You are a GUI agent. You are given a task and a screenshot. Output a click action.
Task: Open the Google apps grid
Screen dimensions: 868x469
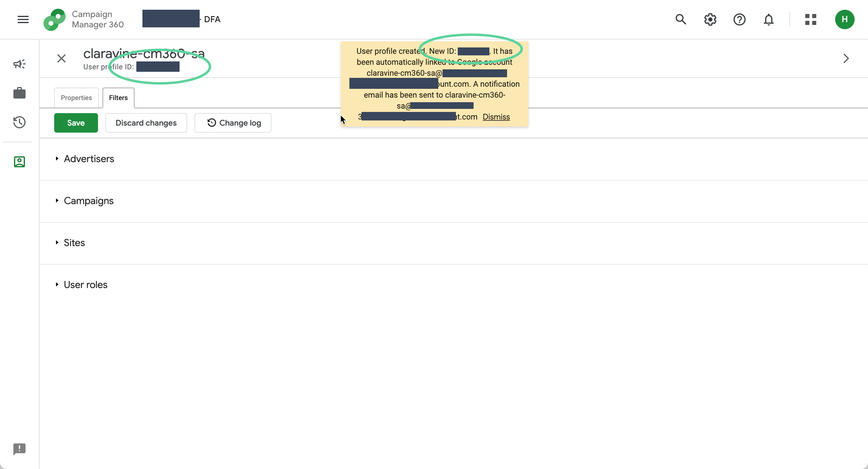pyautogui.click(x=810, y=19)
